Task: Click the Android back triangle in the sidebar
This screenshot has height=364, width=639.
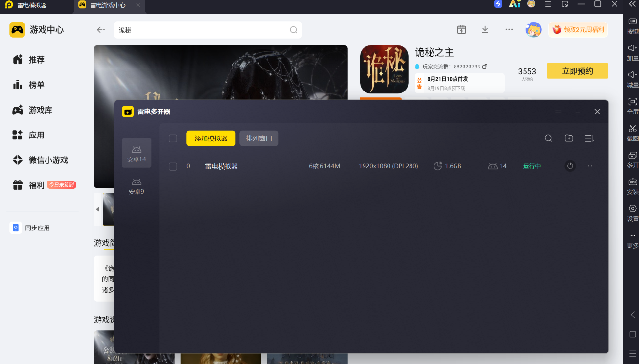Action: tap(632, 315)
